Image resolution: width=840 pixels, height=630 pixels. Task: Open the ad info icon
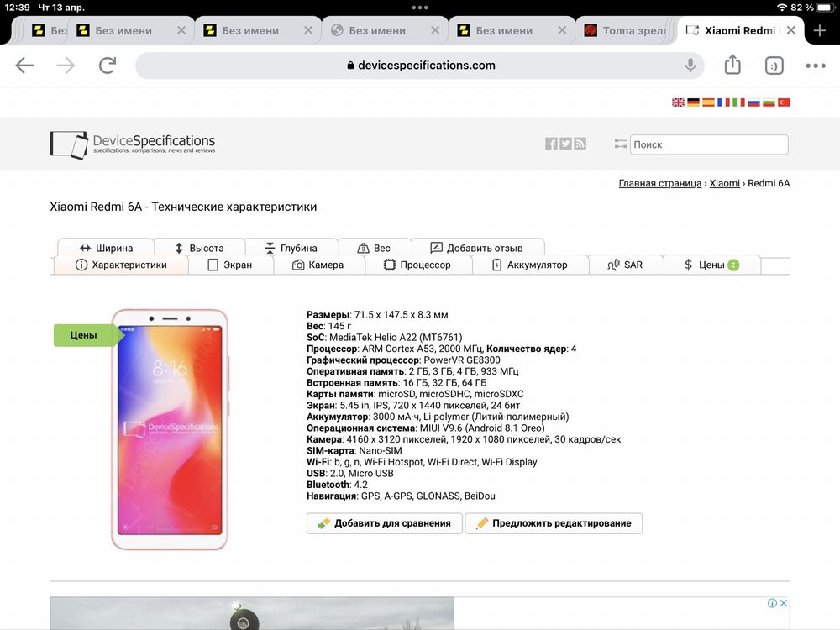(x=772, y=603)
